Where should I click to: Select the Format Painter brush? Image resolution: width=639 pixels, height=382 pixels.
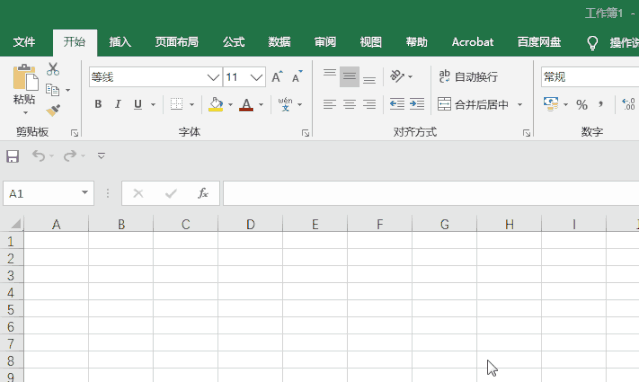(53, 110)
